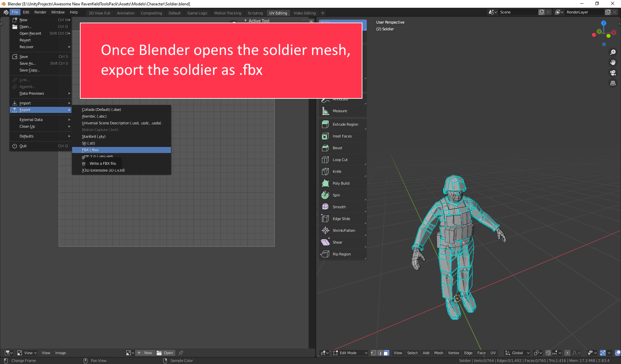
Task: Toggle snapping magnet in 3D viewport
Action: [548, 353]
